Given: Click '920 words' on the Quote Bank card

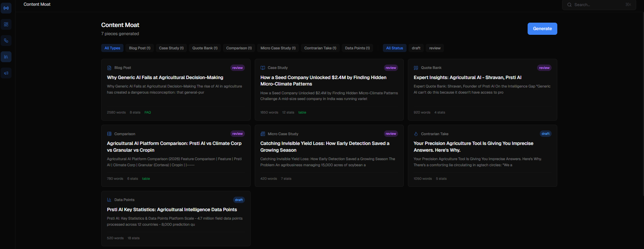Looking at the screenshot, I should (422, 113).
